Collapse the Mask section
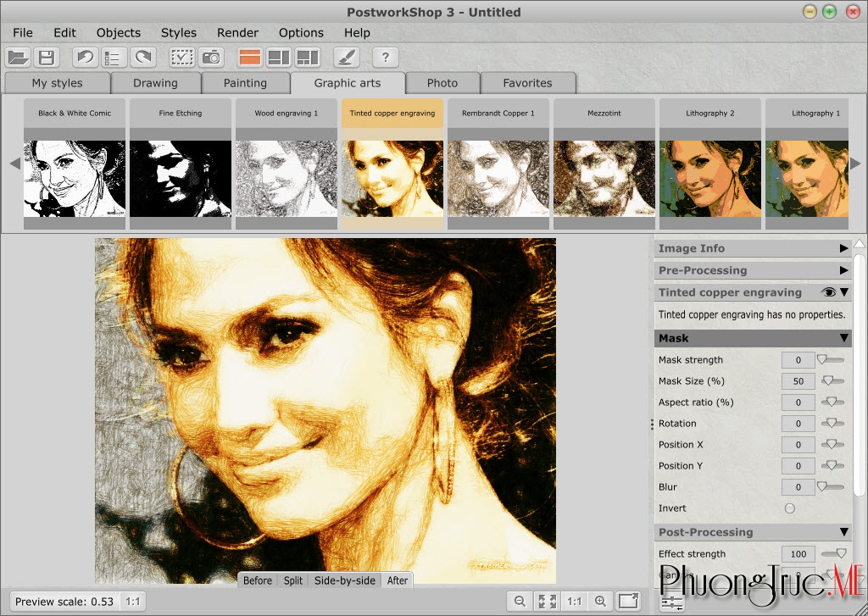The height and width of the screenshot is (616, 868). coord(843,338)
